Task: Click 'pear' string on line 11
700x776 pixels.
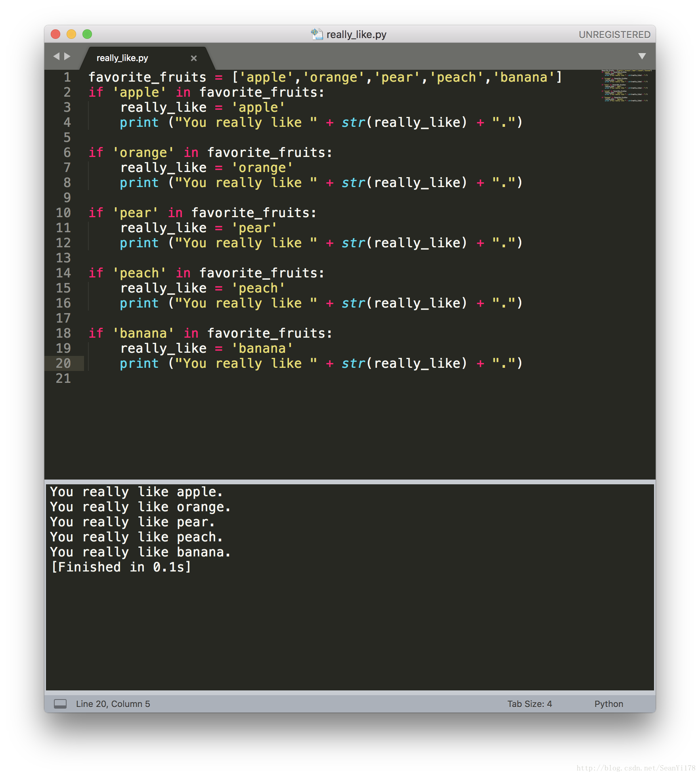Action: click(254, 228)
